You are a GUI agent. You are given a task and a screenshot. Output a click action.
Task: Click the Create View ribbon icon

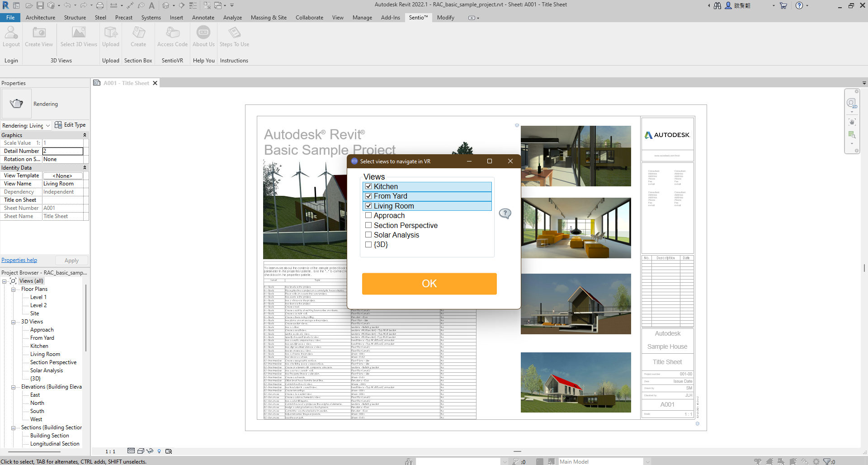(39, 33)
